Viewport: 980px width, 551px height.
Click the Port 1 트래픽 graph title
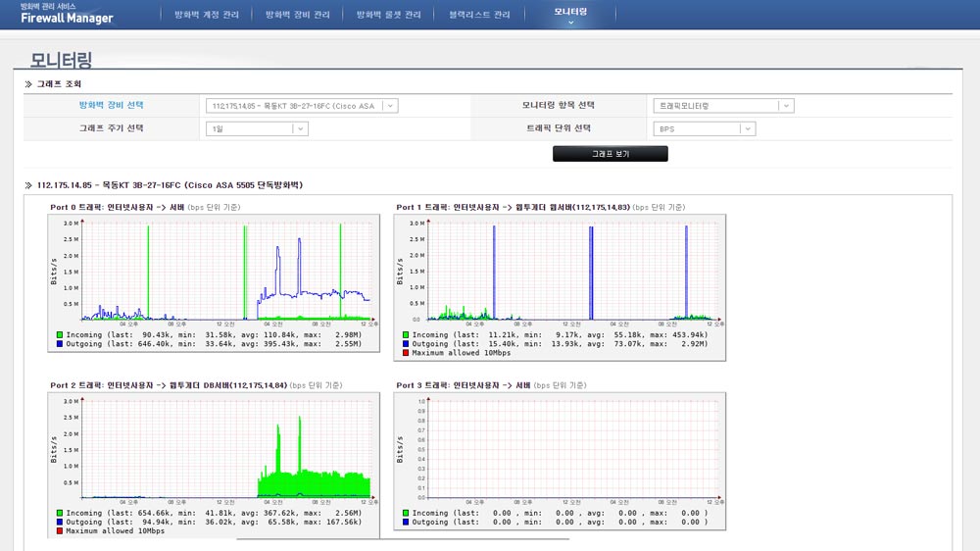pos(541,207)
